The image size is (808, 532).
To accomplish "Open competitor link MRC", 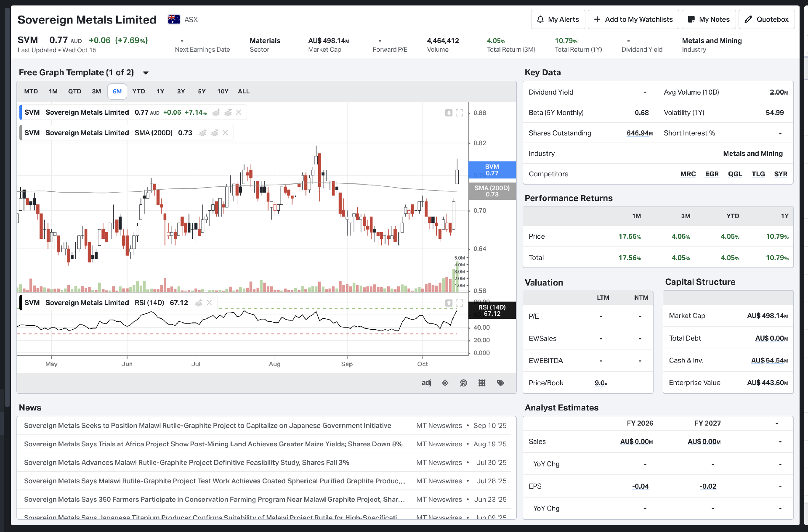I will click(x=688, y=174).
